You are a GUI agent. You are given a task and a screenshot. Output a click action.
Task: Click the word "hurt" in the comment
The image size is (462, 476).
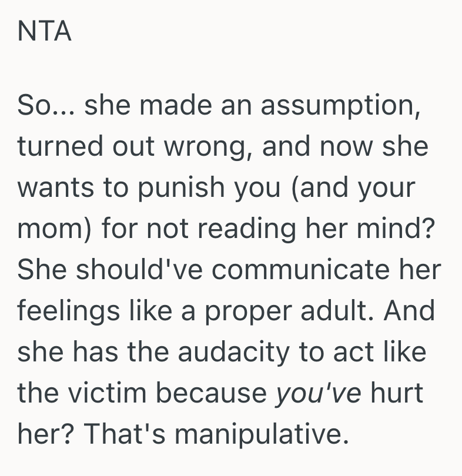(397, 393)
